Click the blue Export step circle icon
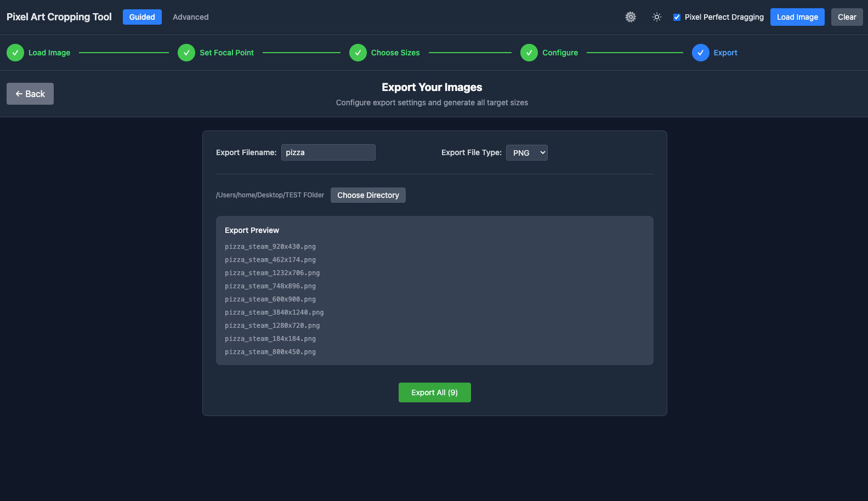Image resolution: width=868 pixels, height=501 pixels. coord(700,53)
